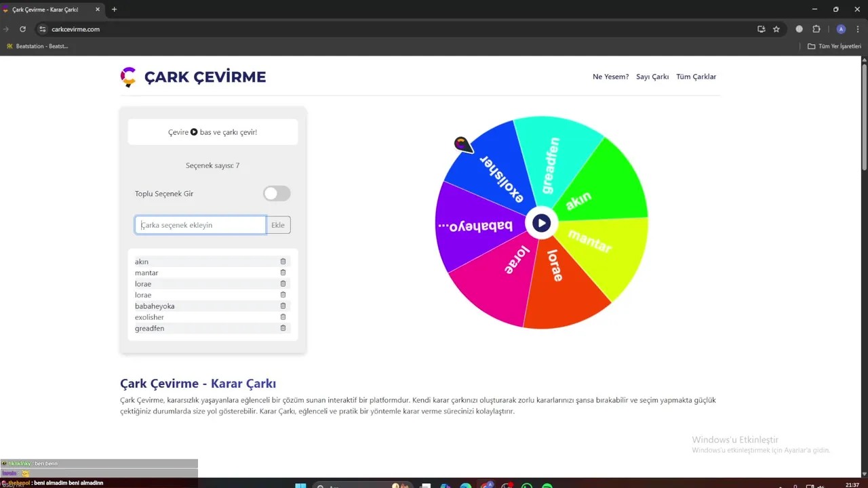
Task: Reload the page in browser toolbar
Action: click(22, 29)
